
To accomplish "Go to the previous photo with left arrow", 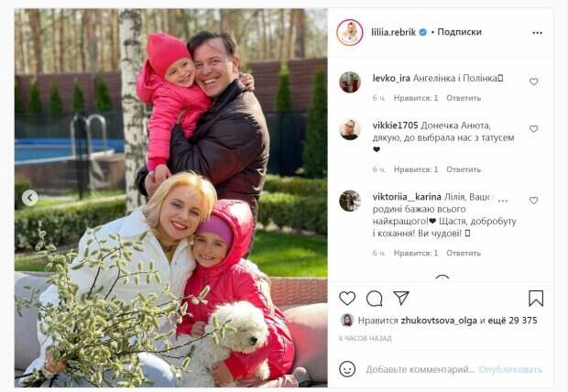I will tap(29, 198).
